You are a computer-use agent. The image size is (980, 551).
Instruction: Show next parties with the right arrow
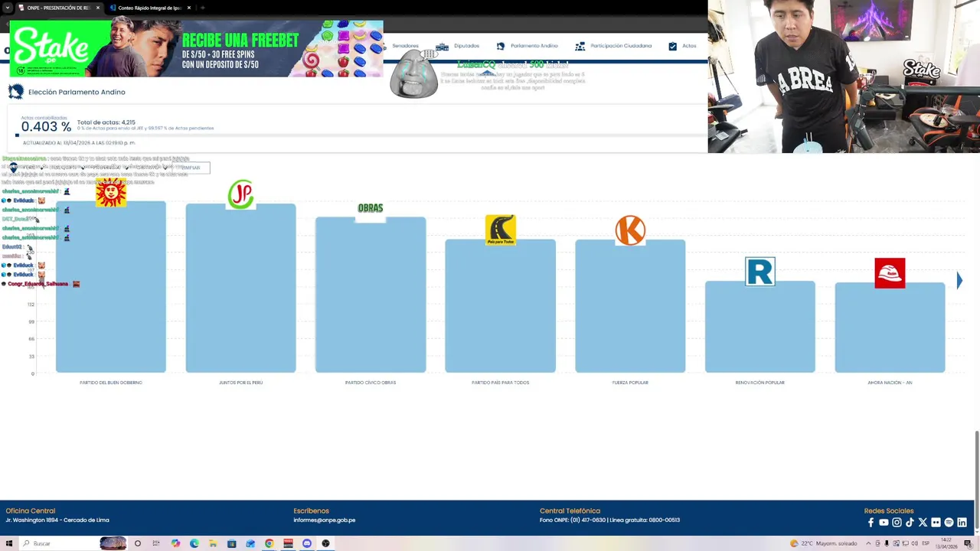click(959, 281)
